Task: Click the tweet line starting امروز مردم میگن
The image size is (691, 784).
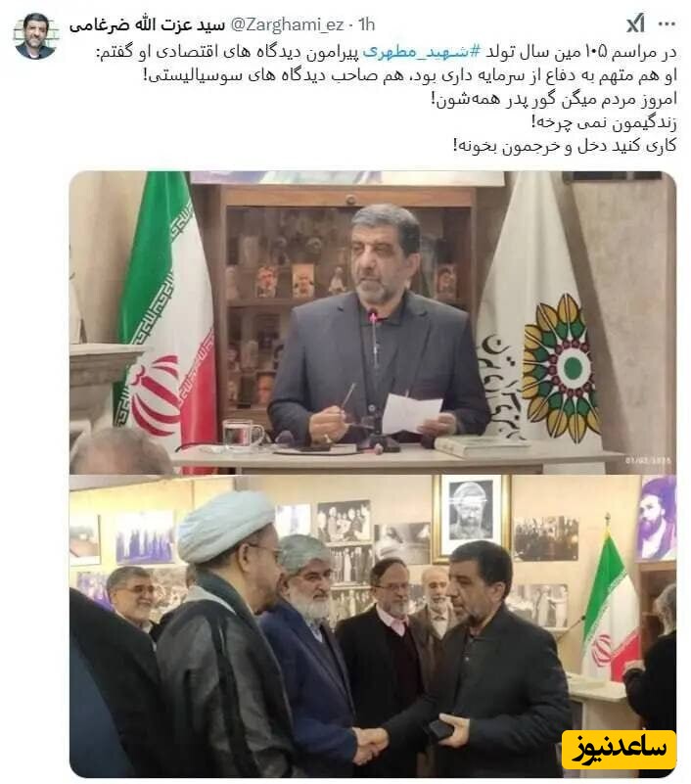Action: tap(554, 99)
